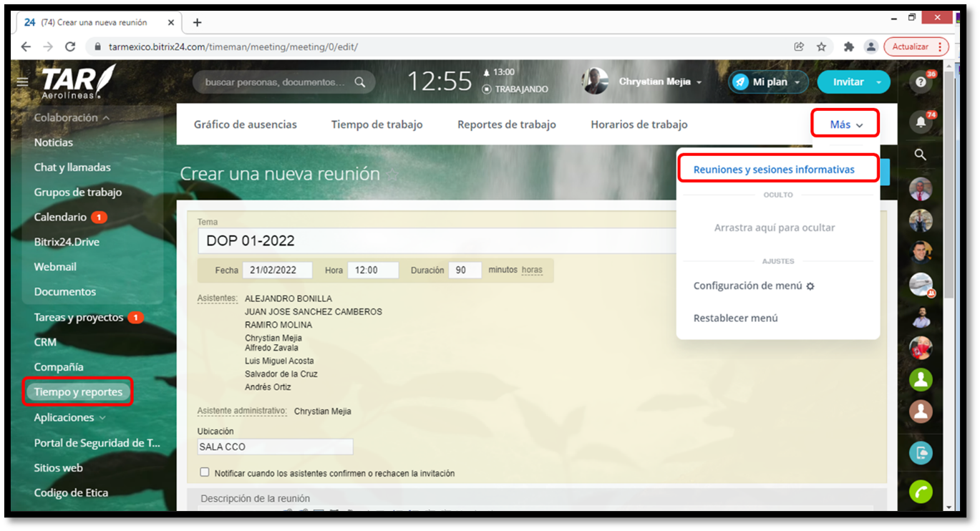Expand the Más dropdown menu
Screen dimensions: 980x531
point(845,123)
